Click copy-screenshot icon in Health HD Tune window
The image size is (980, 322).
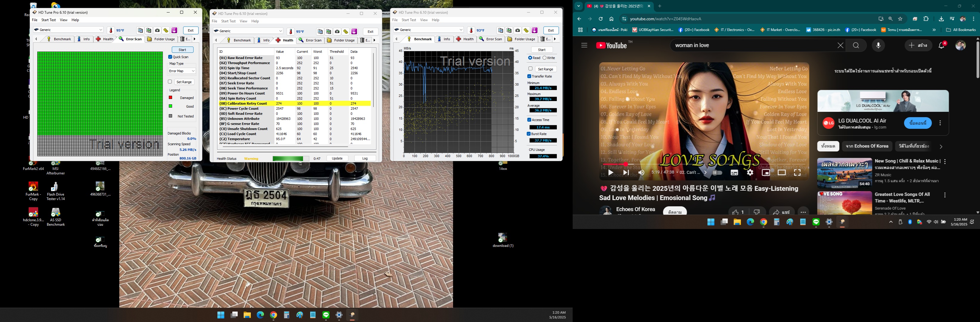pyautogui.click(x=329, y=32)
